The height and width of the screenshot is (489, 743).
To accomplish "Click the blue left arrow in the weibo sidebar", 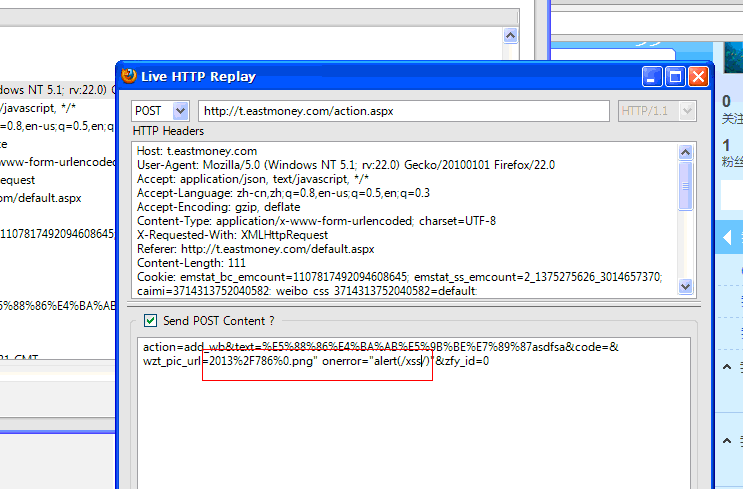I will pos(727,237).
